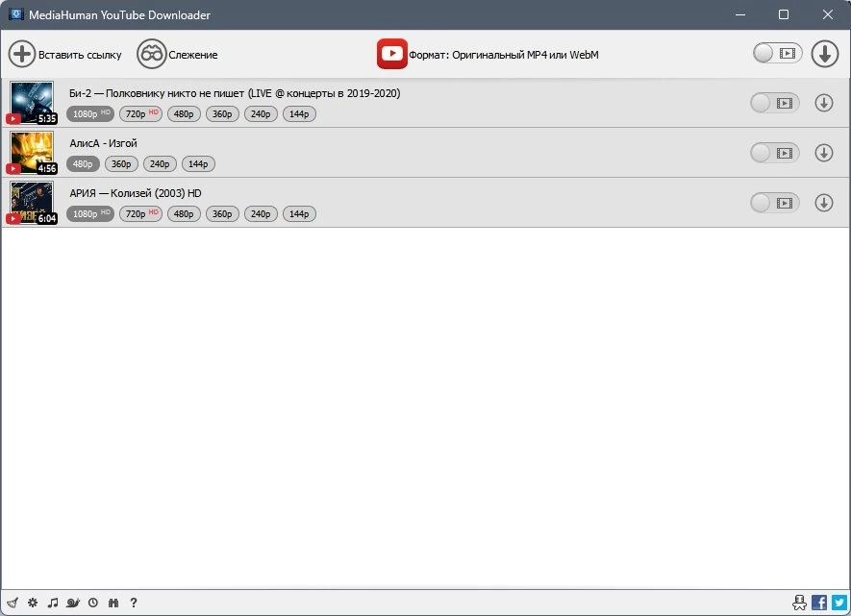The height and width of the screenshot is (616, 851).
Task: Choose 240p quality for the Би-2 video
Action: click(261, 113)
